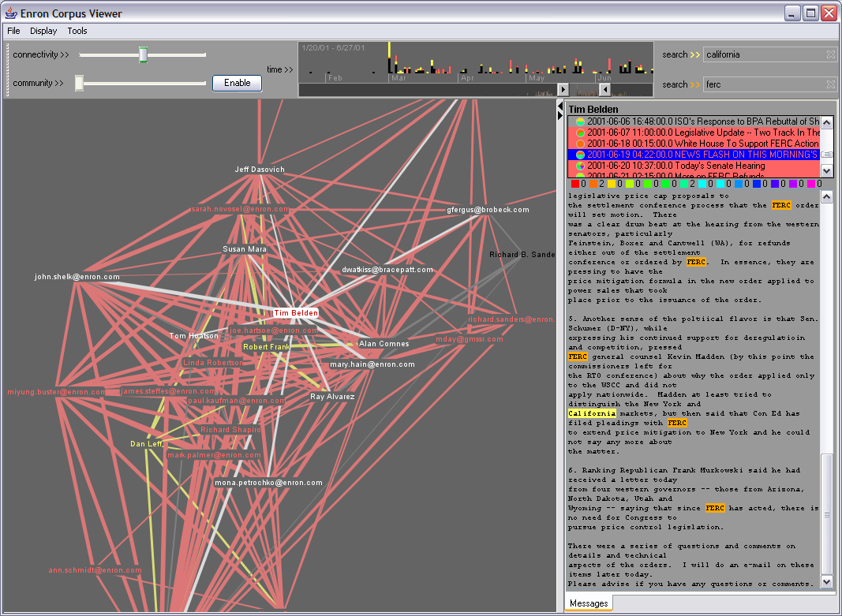Screen dimensions: 842x616
Task: Select White House To Support FERC message
Action: tap(695, 144)
